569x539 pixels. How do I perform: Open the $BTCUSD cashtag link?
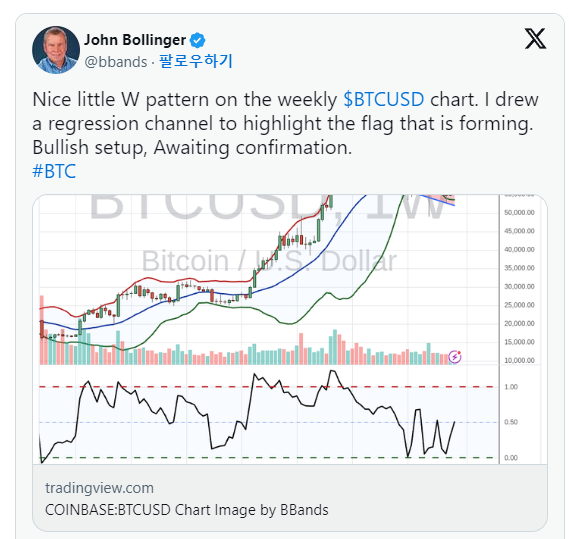pos(384,99)
